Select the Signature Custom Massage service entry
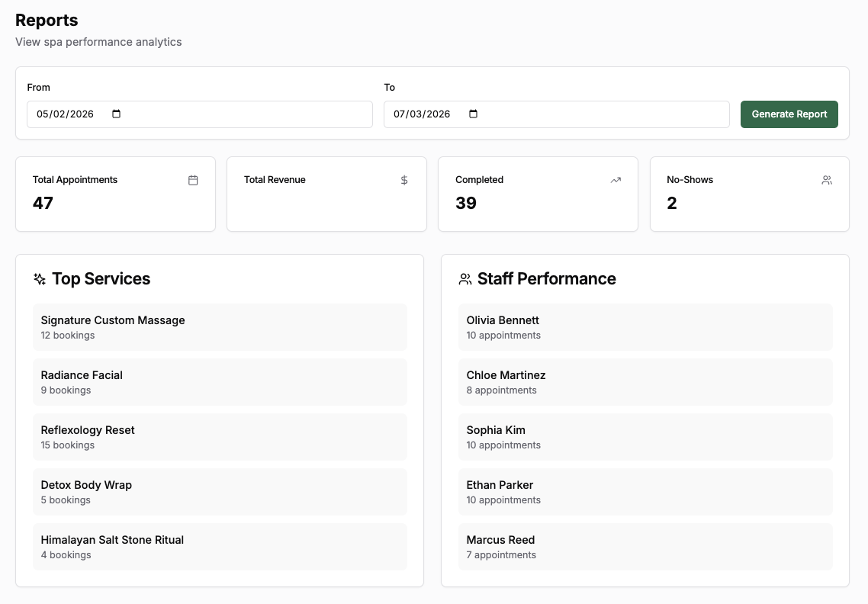The width and height of the screenshot is (868, 604). pos(220,327)
